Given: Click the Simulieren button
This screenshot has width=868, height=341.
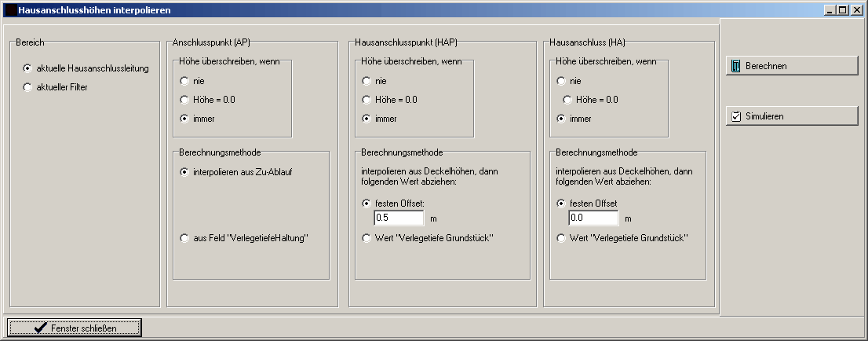Looking at the screenshot, I should click(792, 115).
